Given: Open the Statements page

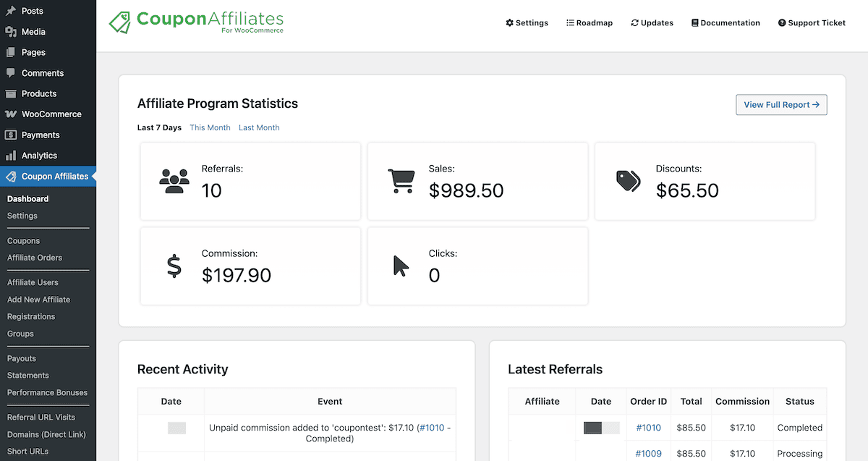Looking at the screenshot, I should (x=28, y=376).
